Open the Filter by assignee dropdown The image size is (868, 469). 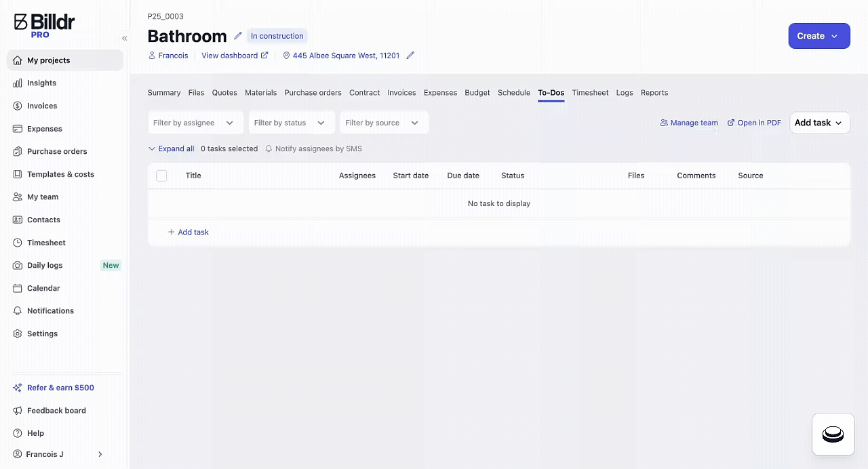195,123
